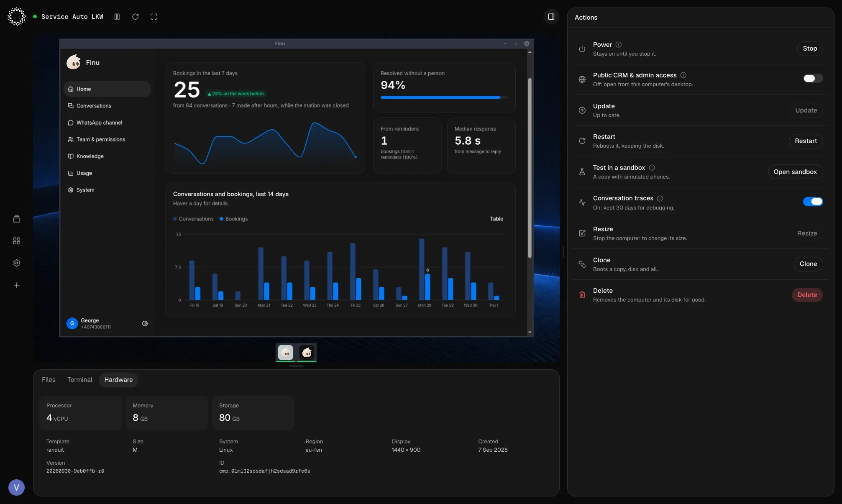Viewport: 842px width, 504px height.
Task: Open the grid apps icon in left rail
Action: 17,241
